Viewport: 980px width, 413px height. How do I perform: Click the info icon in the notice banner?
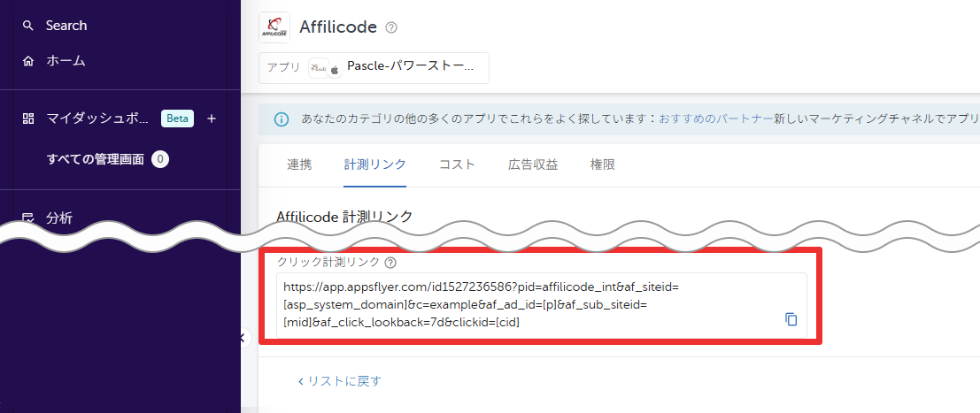click(282, 119)
